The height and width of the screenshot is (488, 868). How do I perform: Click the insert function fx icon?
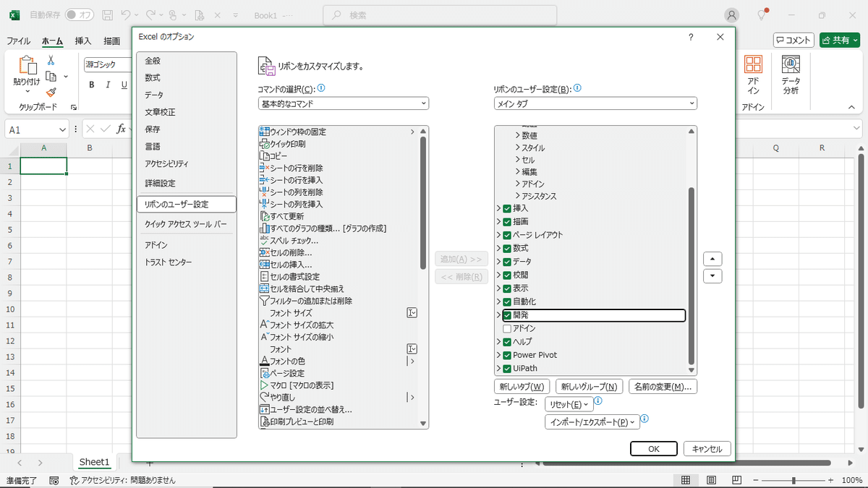click(122, 129)
